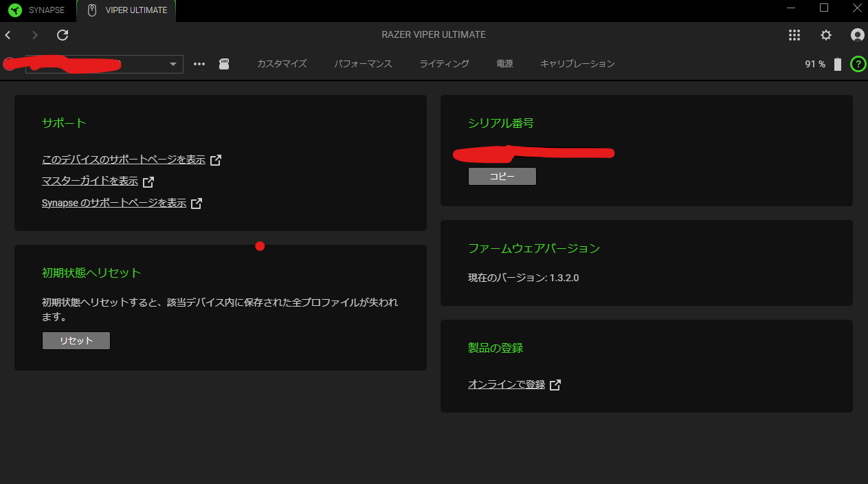
Task: Click the mouse icon in Viper Ultimate tab
Action: [91, 10]
